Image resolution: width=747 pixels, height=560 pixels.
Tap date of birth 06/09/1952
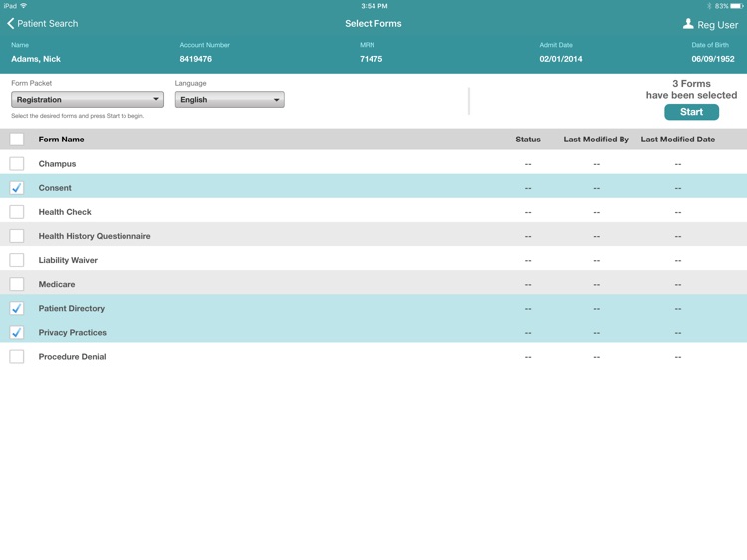[713, 59]
